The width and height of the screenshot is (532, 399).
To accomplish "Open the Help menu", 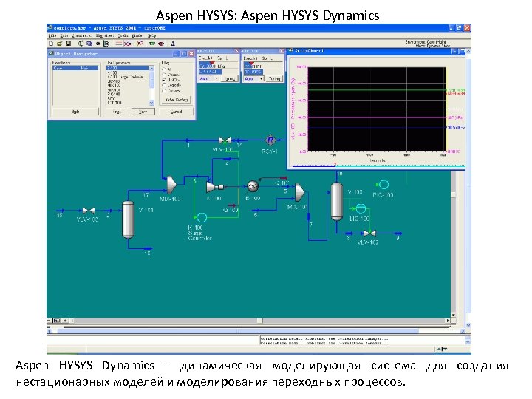I will 151,35.
